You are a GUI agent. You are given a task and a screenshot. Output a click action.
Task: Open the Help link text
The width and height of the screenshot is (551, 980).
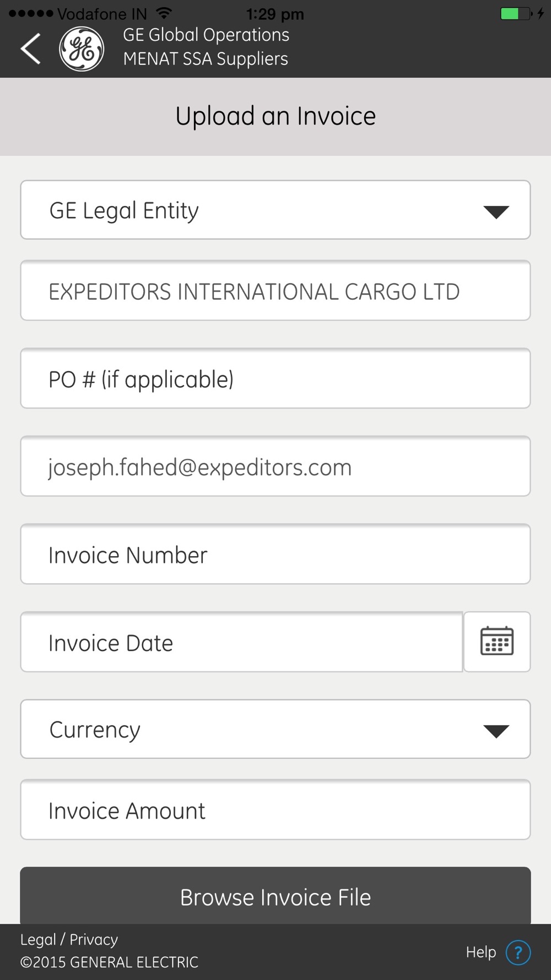(x=481, y=952)
